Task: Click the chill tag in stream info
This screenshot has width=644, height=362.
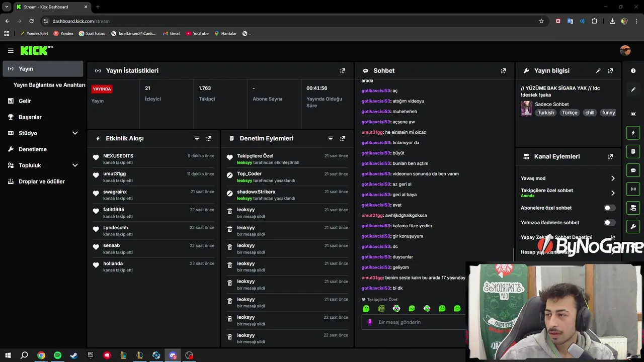Action: (x=590, y=113)
